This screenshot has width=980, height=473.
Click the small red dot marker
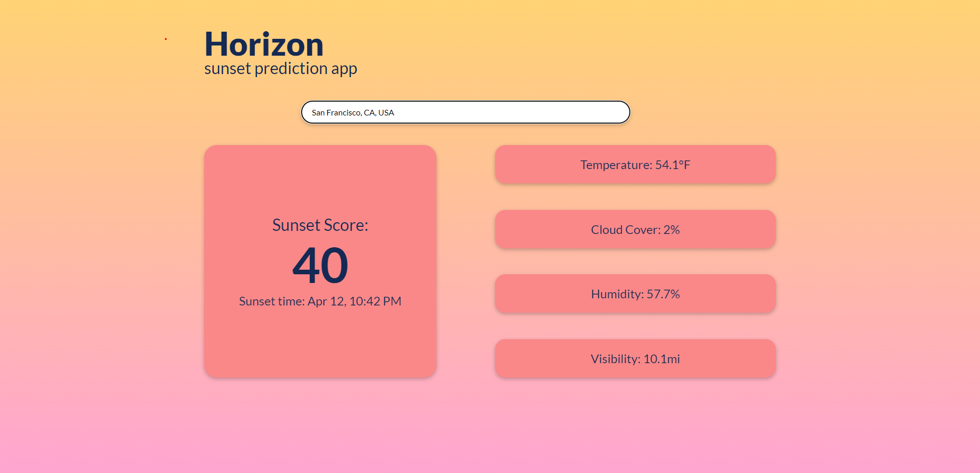point(166,38)
